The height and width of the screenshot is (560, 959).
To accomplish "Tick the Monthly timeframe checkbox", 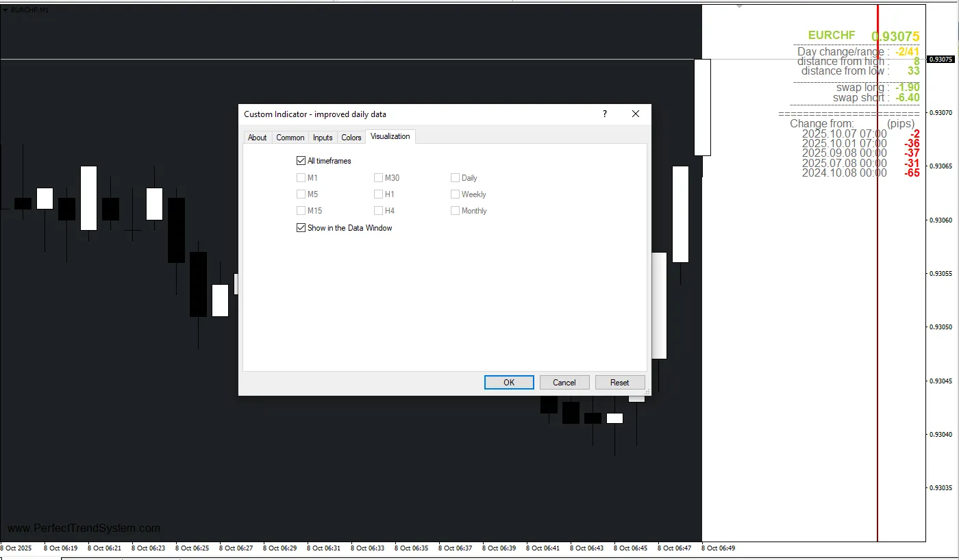I will pos(455,211).
